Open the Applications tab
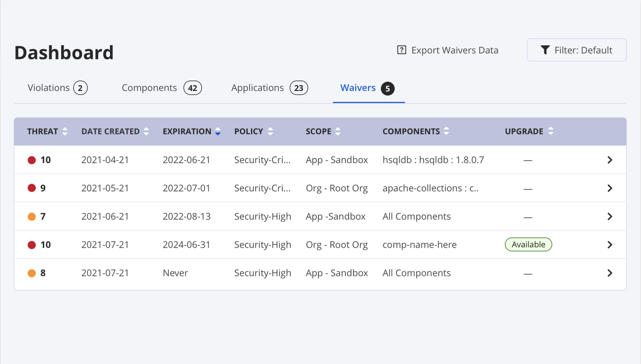 click(269, 88)
